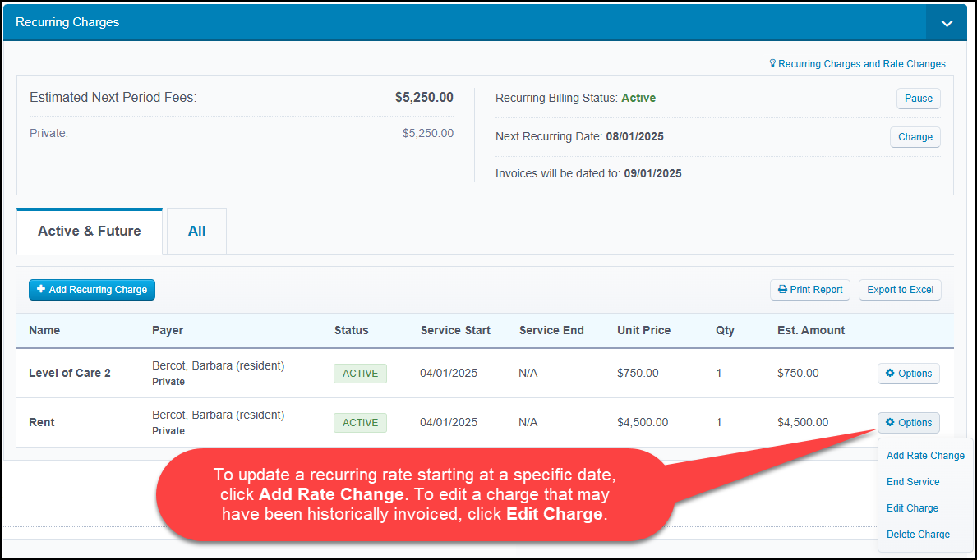
Task: Click the Recurring Charges panel title
Action: (67, 22)
